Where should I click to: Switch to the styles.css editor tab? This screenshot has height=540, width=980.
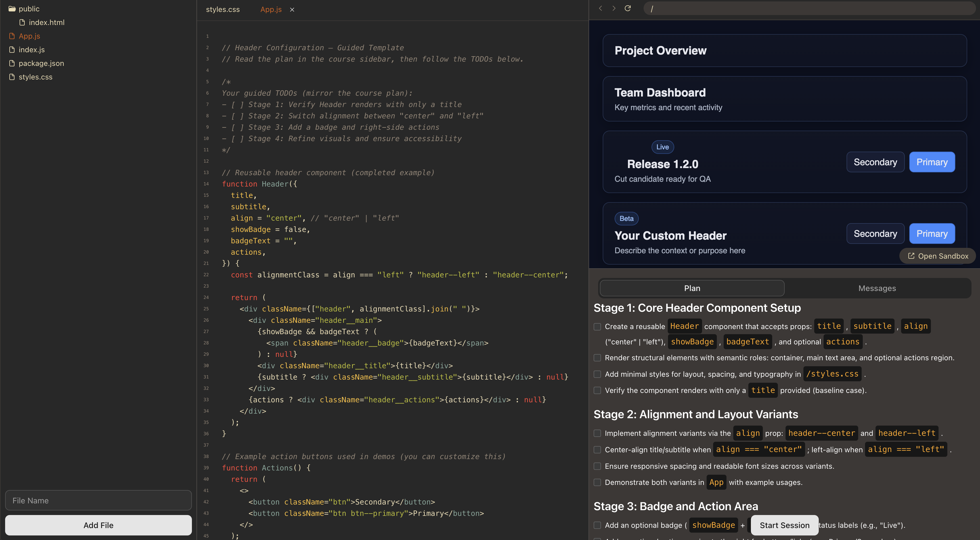tap(223, 10)
